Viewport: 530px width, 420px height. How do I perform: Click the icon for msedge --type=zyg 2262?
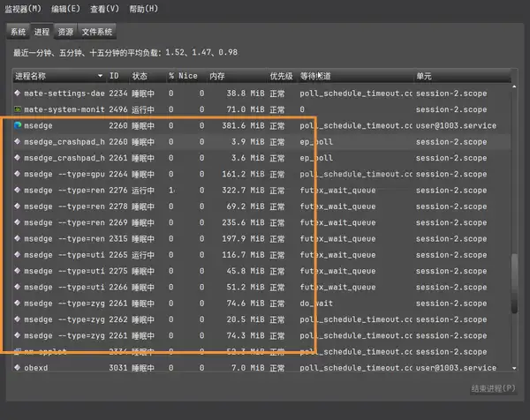[x=18, y=319]
